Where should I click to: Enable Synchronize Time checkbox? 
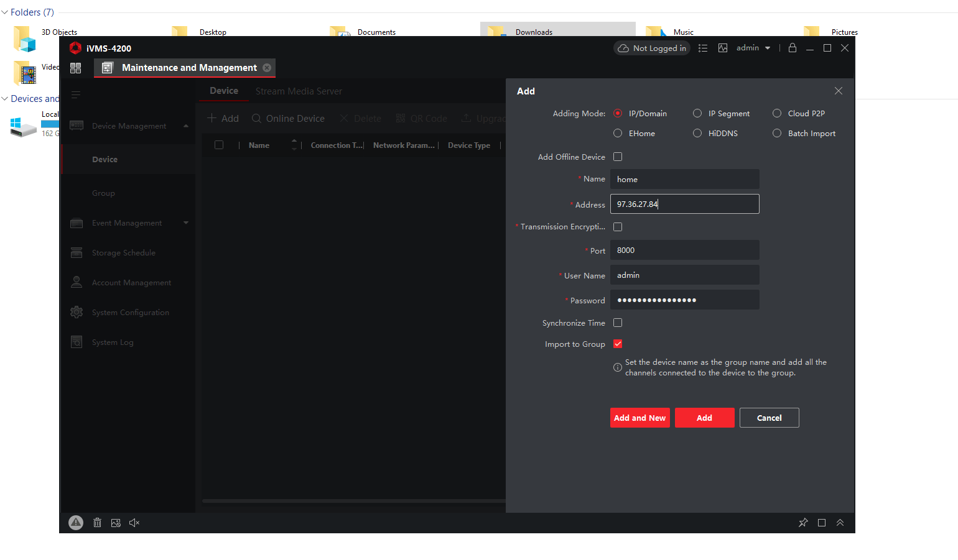(x=618, y=323)
